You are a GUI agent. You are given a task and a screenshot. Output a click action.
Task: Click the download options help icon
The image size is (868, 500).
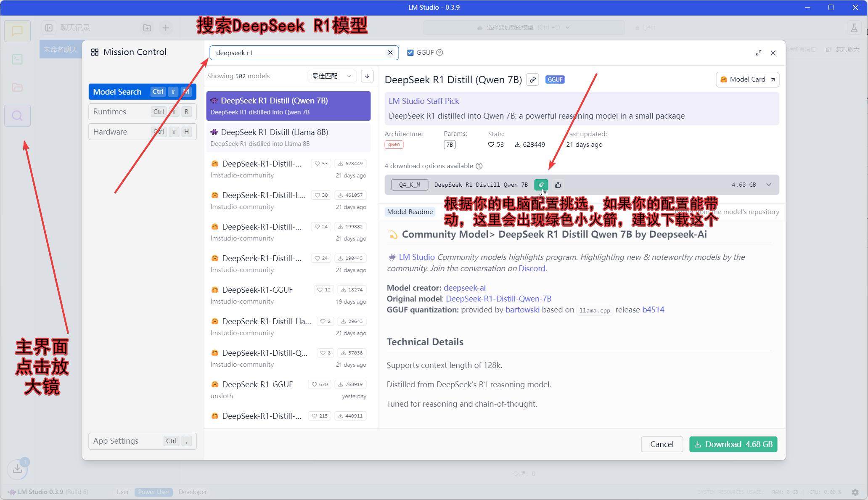point(479,166)
